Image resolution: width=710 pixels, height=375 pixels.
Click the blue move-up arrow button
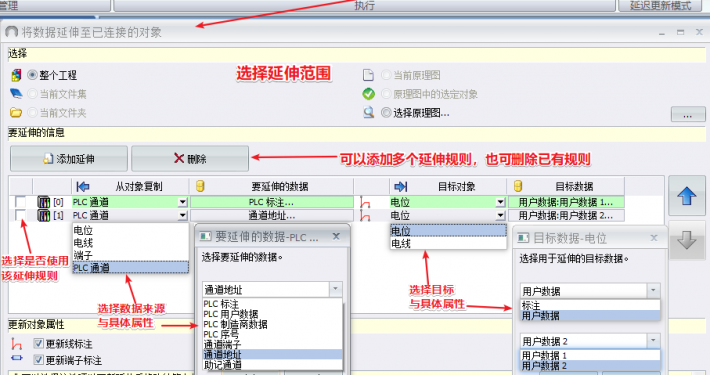(686, 196)
